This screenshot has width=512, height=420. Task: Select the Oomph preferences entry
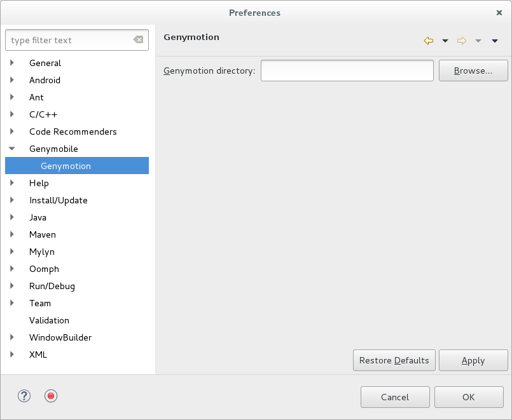(x=44, y=269)
